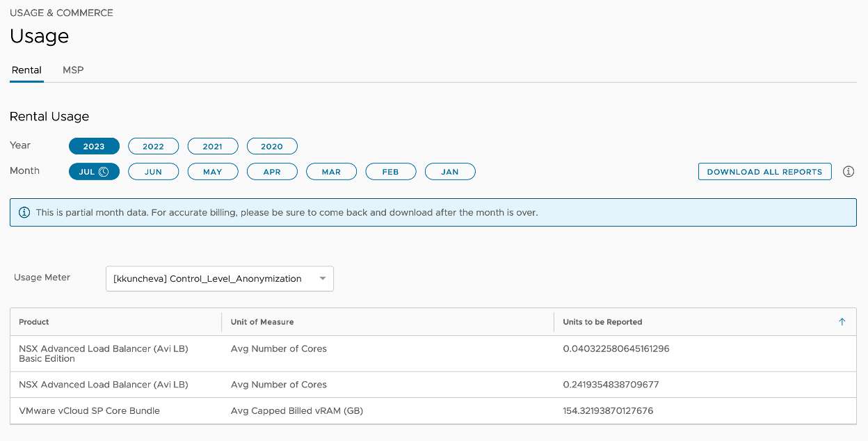
Task: Open the Rental tab
Action: (26, 70)
